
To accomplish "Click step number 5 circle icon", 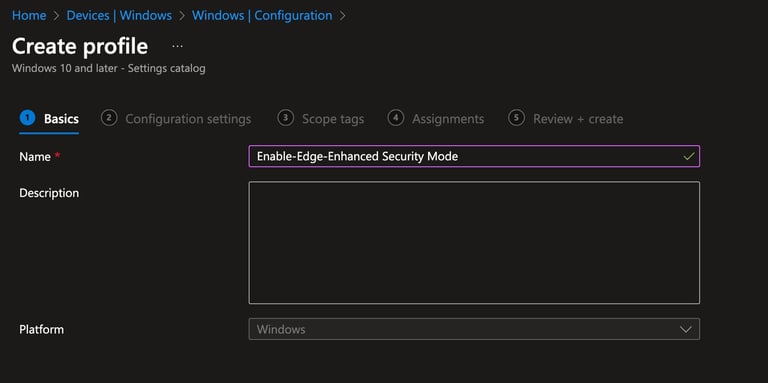I will (516, 118).
